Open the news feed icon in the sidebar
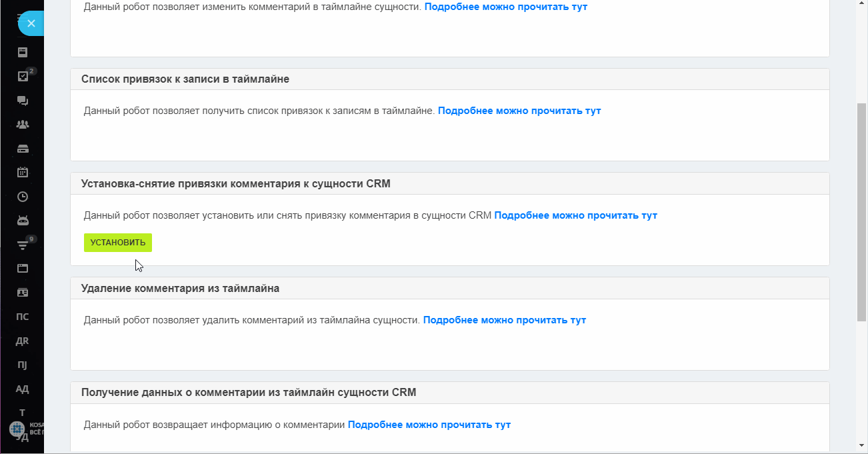 (23, 52)
